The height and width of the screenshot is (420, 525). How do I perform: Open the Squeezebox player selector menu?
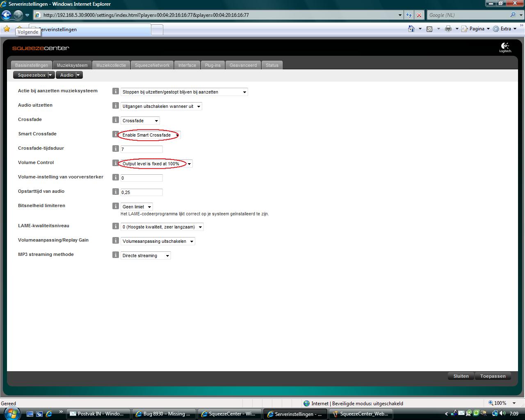point(34,75)
